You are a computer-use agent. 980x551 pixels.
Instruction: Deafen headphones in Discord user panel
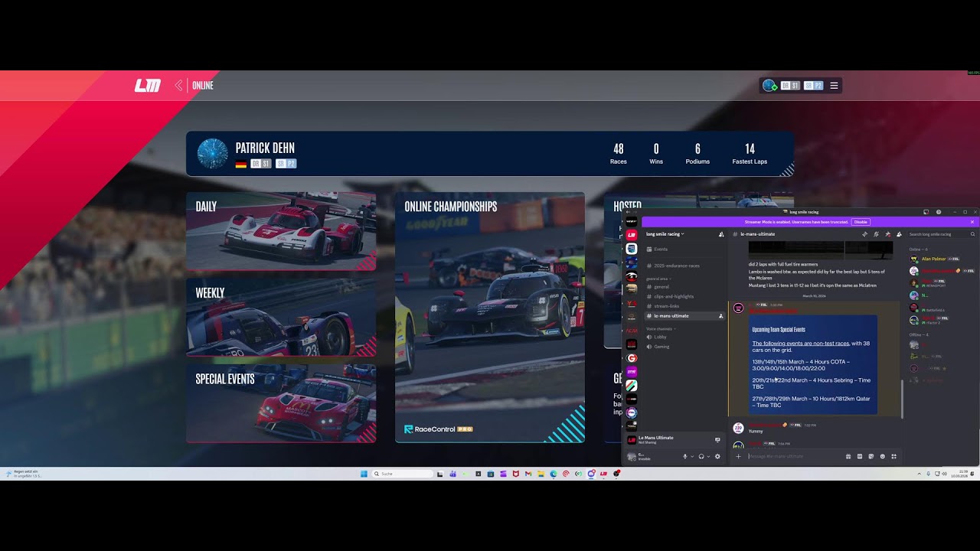(x=701, y=456)
